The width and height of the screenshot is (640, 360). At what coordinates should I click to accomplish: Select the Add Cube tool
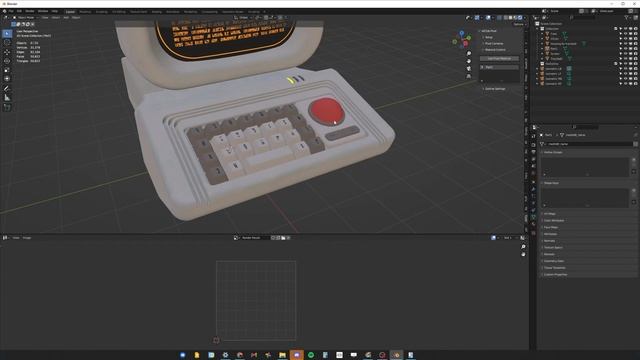tap(7, 107)
